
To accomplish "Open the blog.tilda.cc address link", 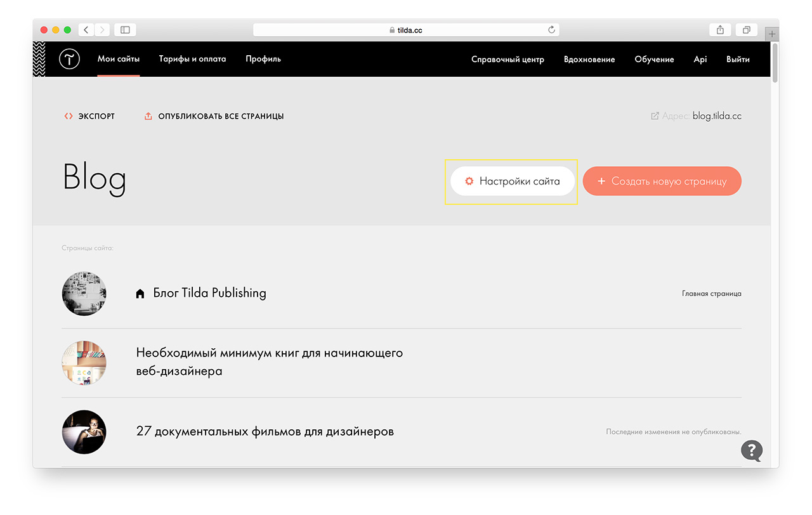I will [717, 116].
